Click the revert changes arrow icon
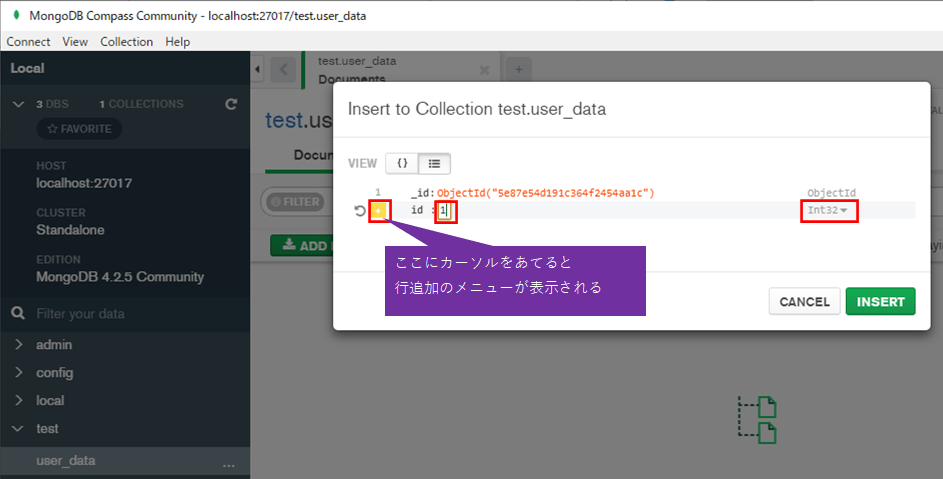This screenshot has width=943, height=479. (360, 211)
